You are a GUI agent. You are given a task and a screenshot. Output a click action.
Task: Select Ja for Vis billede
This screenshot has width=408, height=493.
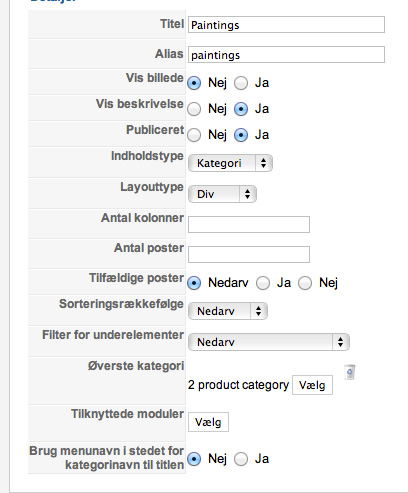click(x=241, y=83)
